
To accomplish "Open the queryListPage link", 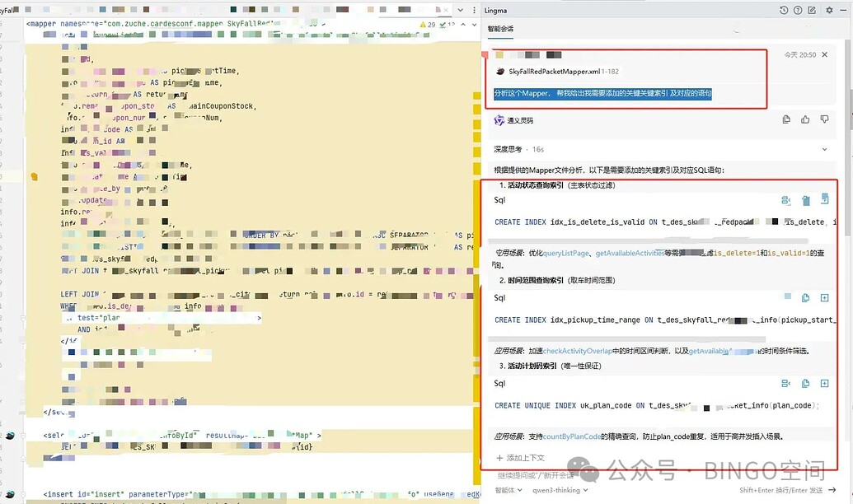I will (x=565, y=254).
